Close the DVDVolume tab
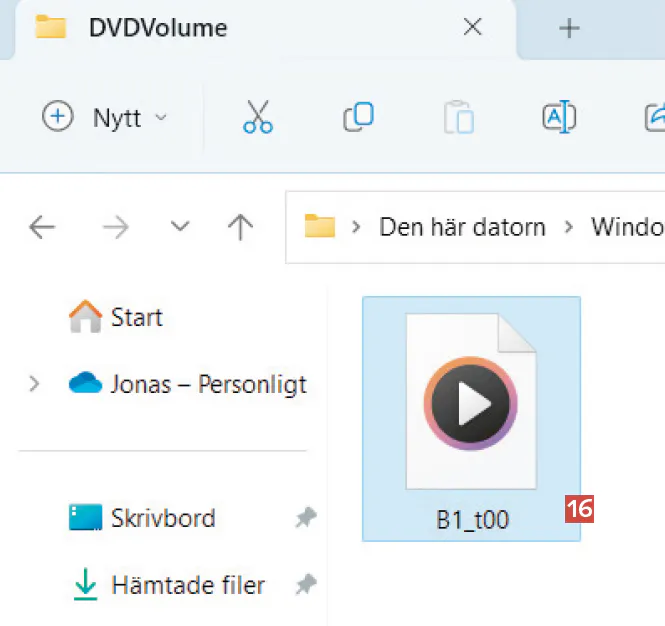The height and width of the screenshot is (626, 665). (473, 28)
